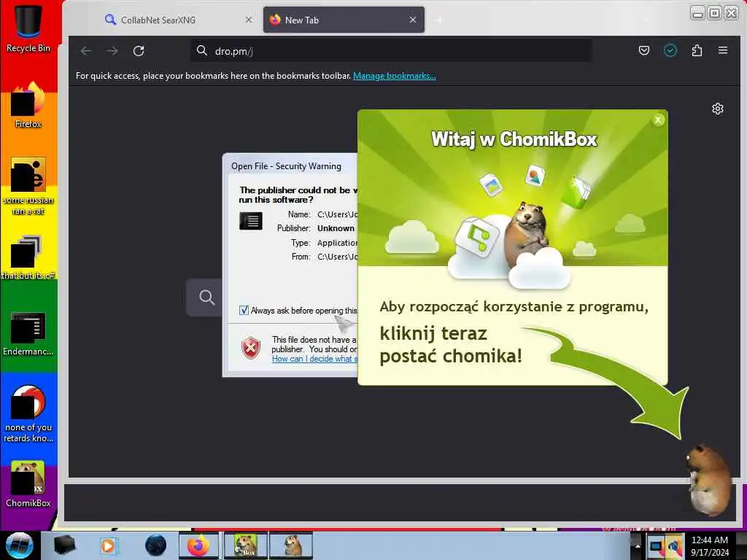Click the 'kliknij teraz postać chomika!' text
Image resolution: width=747 pixels, height=560 pixels.
(451, 344)
